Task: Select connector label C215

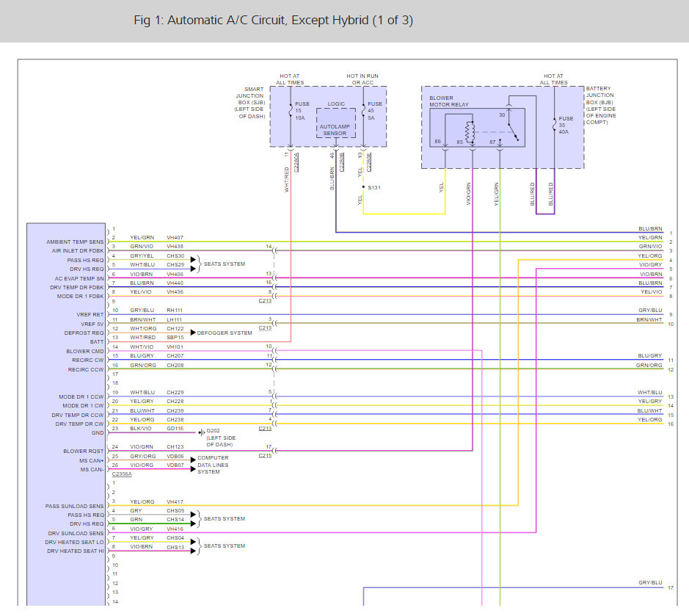Action: click(x=265, y=455)
